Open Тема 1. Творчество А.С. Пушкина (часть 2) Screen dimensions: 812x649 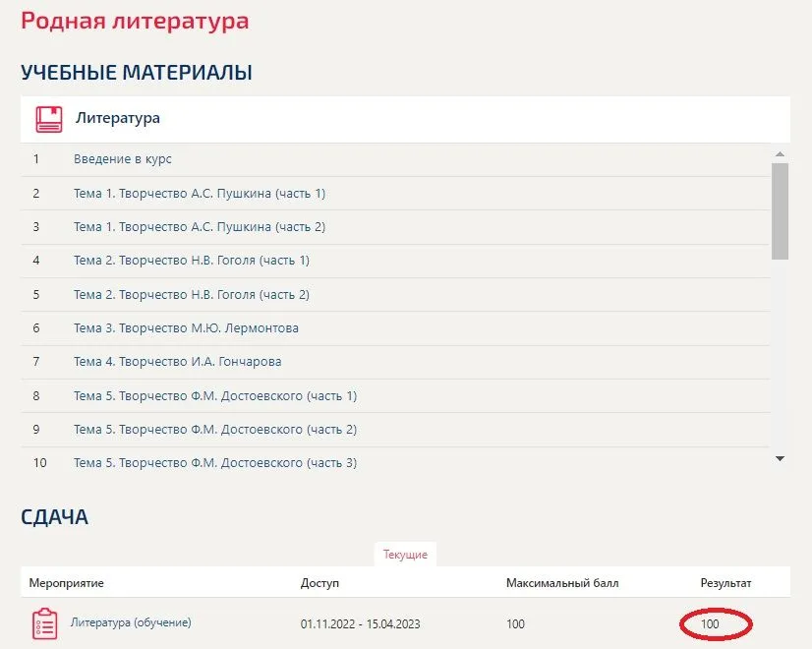pyautogui.click(x=200, y=227)
